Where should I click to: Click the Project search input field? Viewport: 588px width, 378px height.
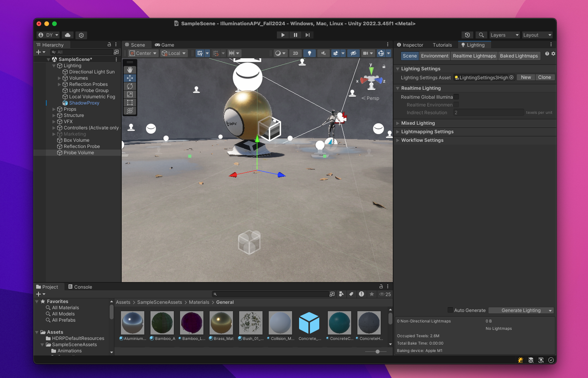click(270, 294)
